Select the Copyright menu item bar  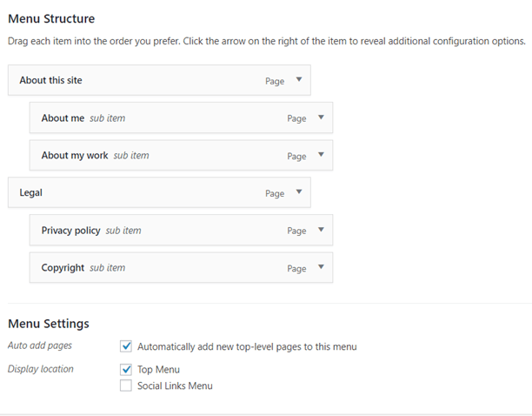tap(181, 267)
